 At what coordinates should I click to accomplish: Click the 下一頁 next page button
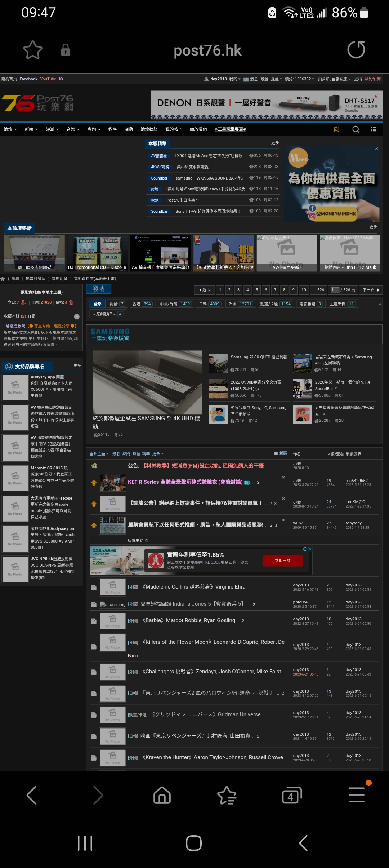(371, 290)
